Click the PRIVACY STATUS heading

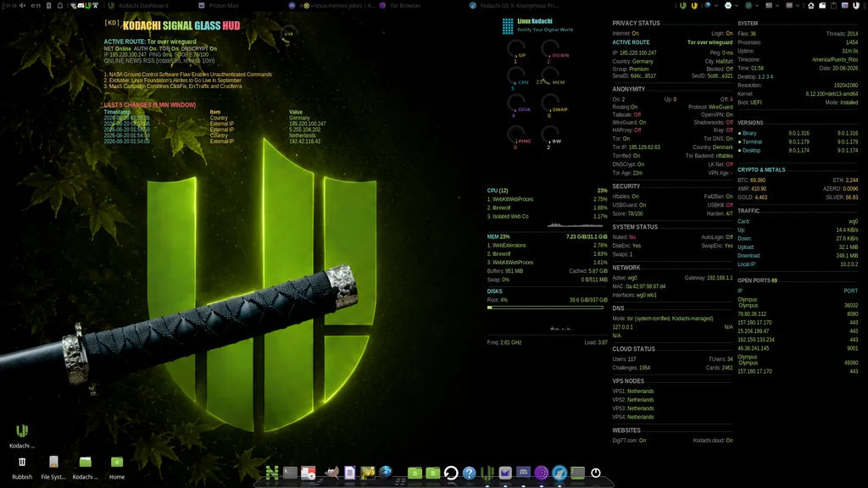click(636, 23)
